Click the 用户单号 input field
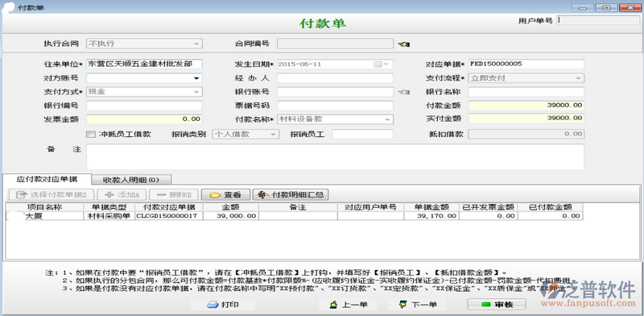 pyautogui.click(x=598, y=20)
